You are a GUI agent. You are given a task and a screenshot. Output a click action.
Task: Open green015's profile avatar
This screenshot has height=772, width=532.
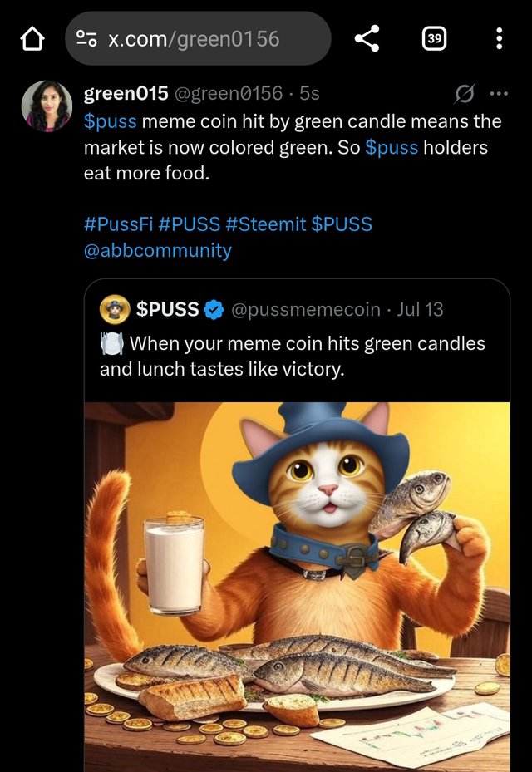pos(47,106)
